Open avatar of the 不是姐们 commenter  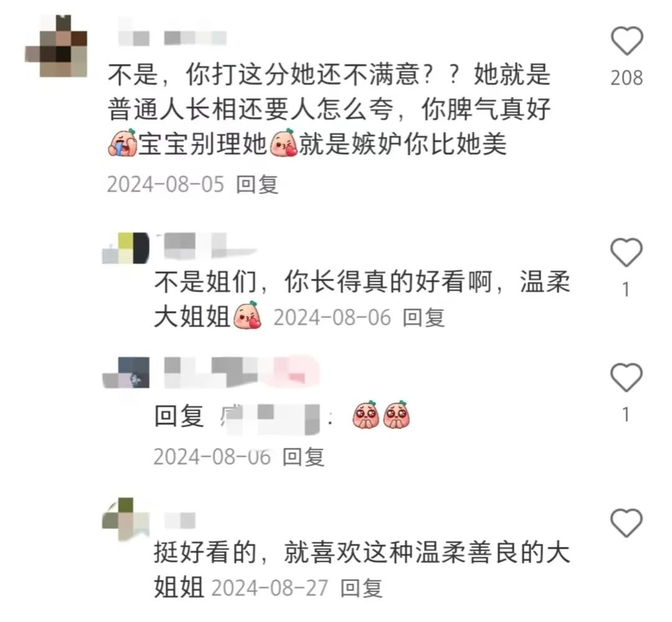coord(126,248)
